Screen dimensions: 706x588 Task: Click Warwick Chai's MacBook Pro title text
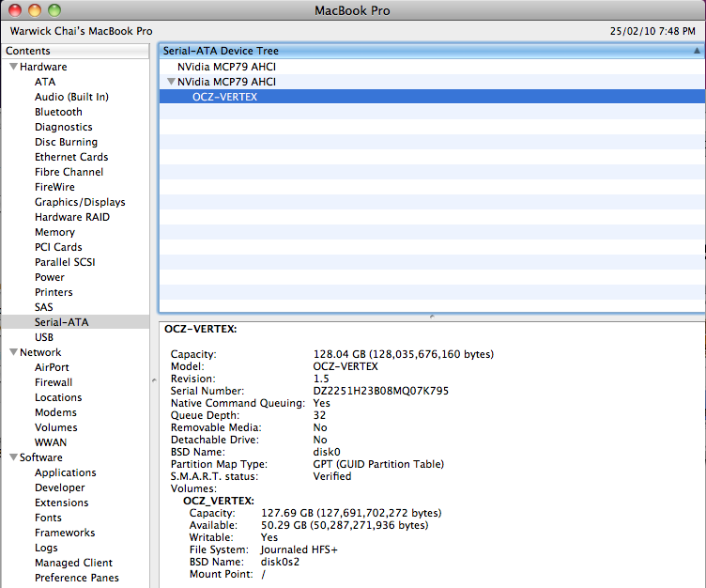coord(82,31)
